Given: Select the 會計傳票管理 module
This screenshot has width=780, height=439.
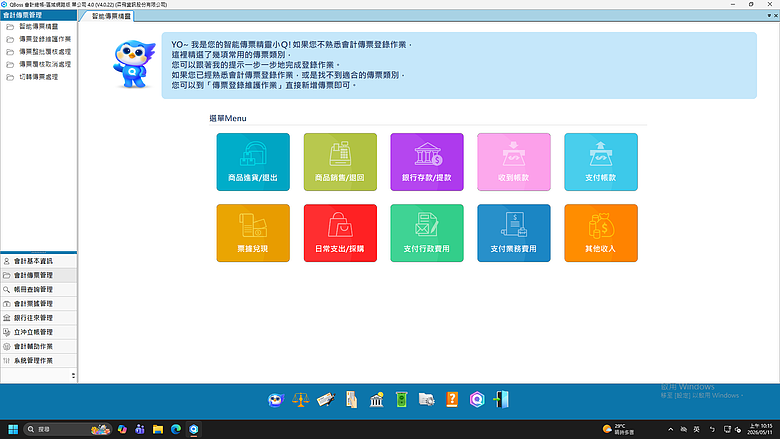Looking at the screenshot, I should tap(39, 275).
